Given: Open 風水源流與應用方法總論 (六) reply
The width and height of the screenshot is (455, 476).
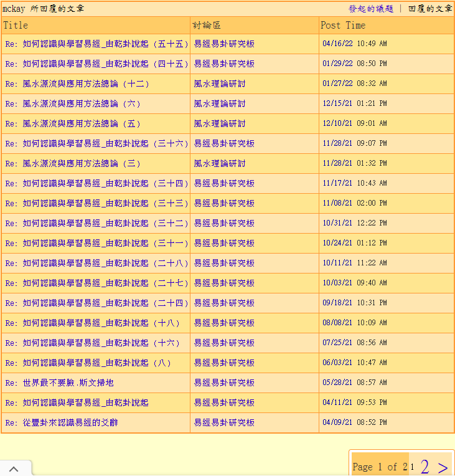Looking at the screenshot, I should pyautogui.click(x=73, y=104).
